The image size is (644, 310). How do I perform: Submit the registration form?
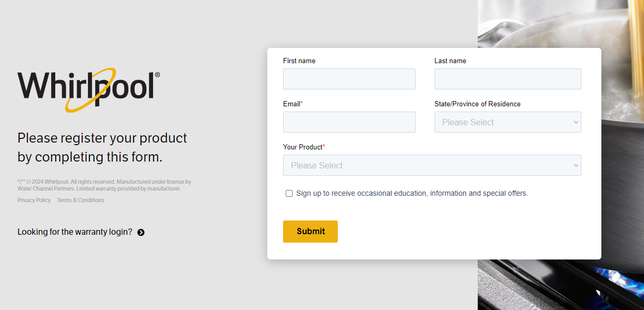click(x=310, y=232)
